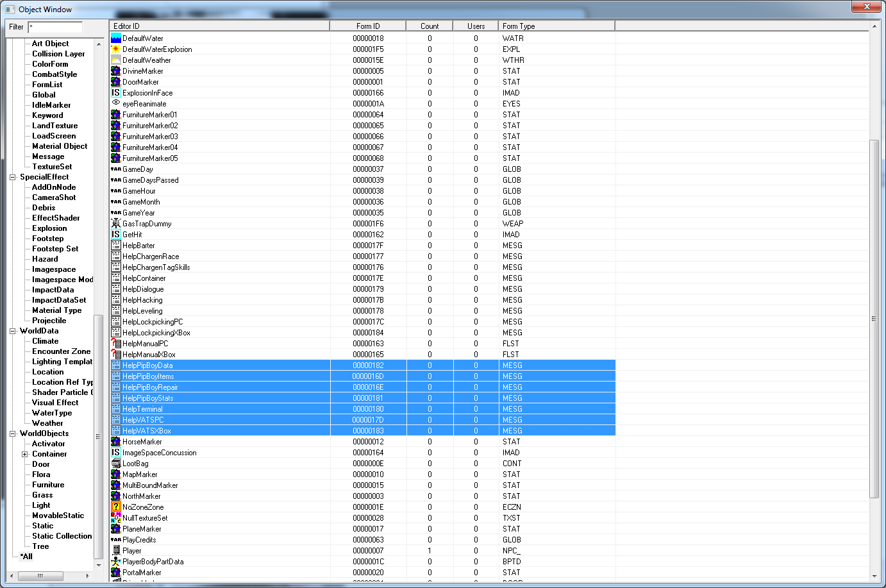The height and width of the screenshot is (588, 886).
Task: Click the Filter text input field
Action: [x=55, y=27]
